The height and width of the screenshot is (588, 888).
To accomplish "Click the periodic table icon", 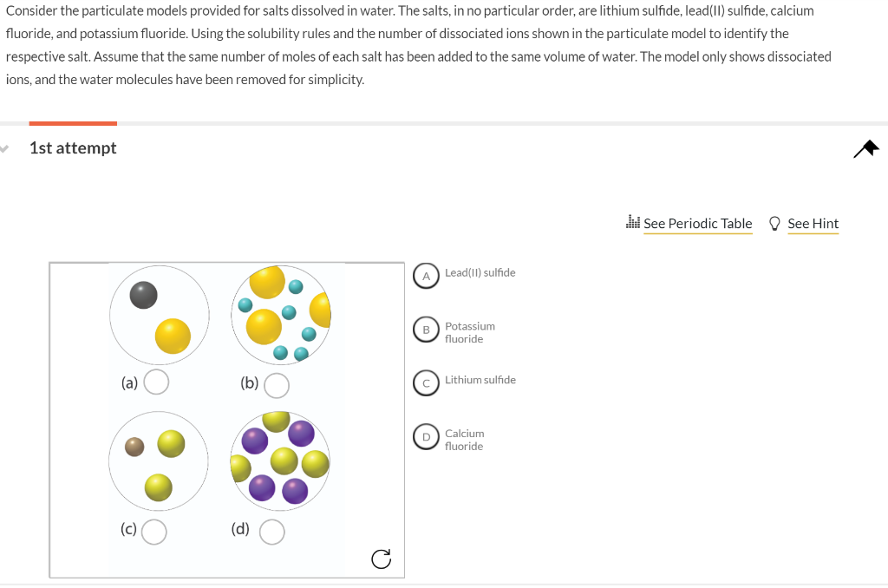I will click(x=632, y=223).
